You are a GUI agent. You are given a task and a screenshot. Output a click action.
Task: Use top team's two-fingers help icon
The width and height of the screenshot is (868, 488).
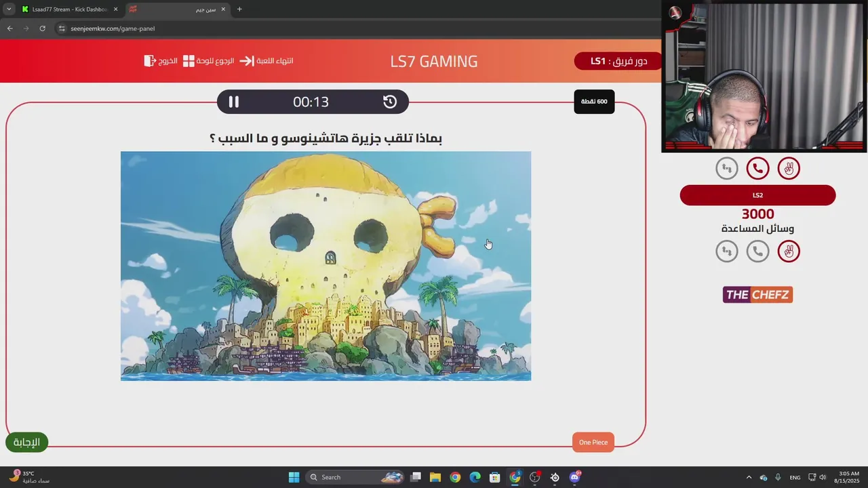pyautogui.click(x=789, y=168)
